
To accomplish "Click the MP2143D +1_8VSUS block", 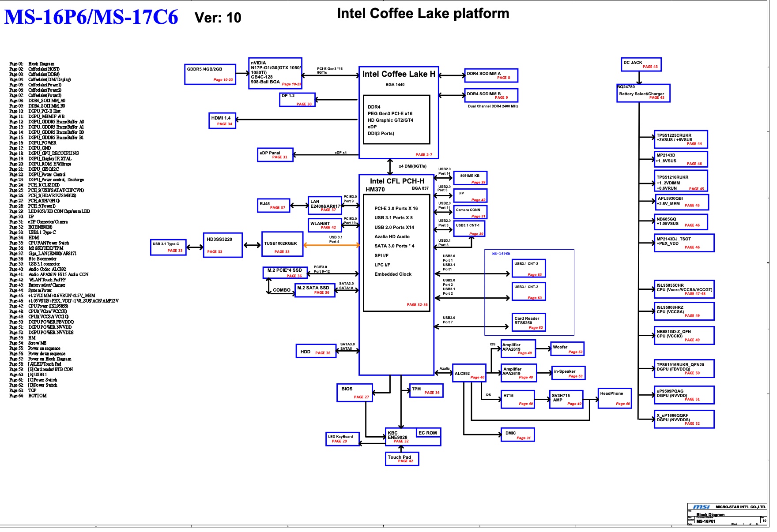I will point(681,159).
